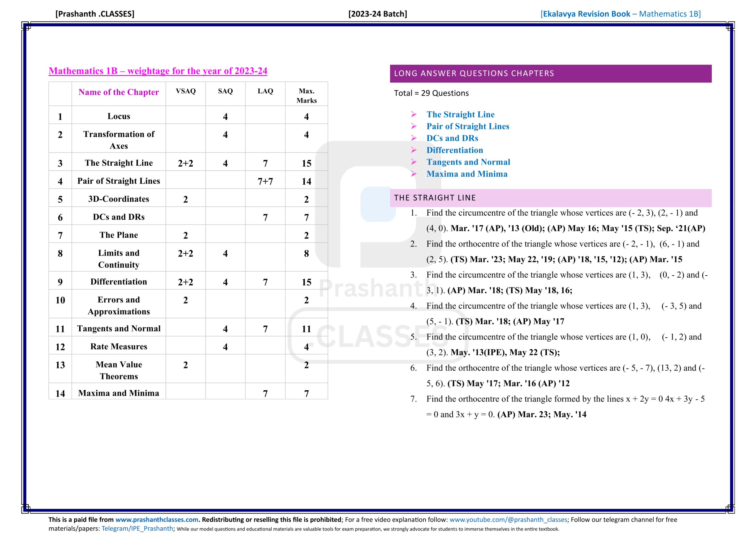Click the Differentiation row in weightage table
The height and width of the screenshot is (535, 756).
click(x=118, y=282)
